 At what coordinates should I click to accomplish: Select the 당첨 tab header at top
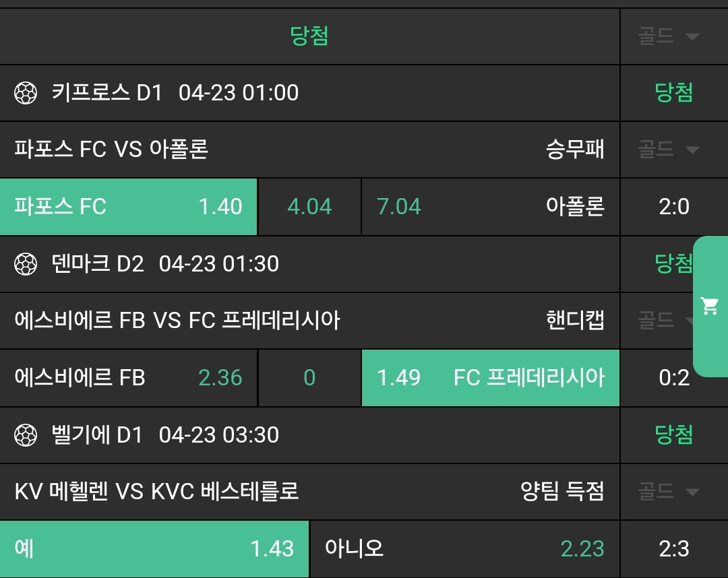pos(309,36)
